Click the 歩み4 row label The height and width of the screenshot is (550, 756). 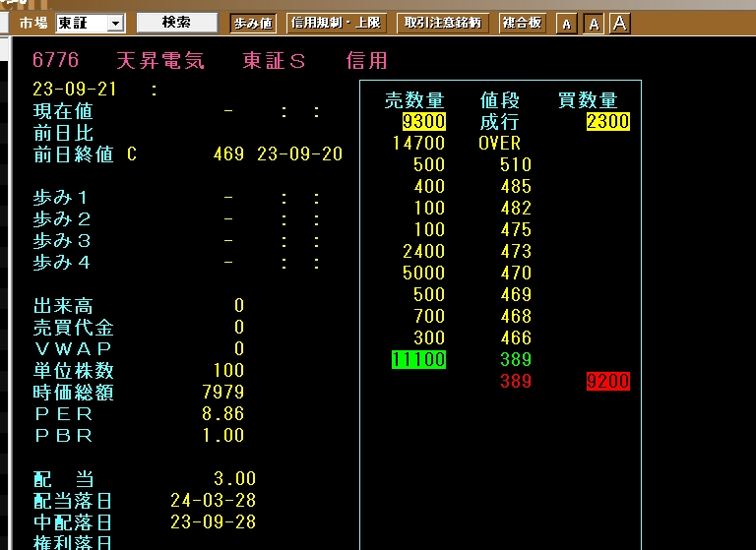pyautogui.click(x=61, y=263)
